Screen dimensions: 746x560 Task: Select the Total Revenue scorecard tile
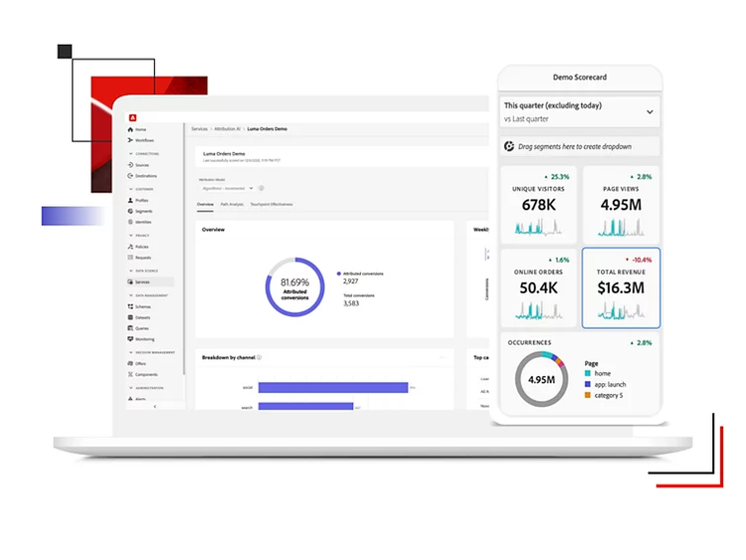(621, 287)
